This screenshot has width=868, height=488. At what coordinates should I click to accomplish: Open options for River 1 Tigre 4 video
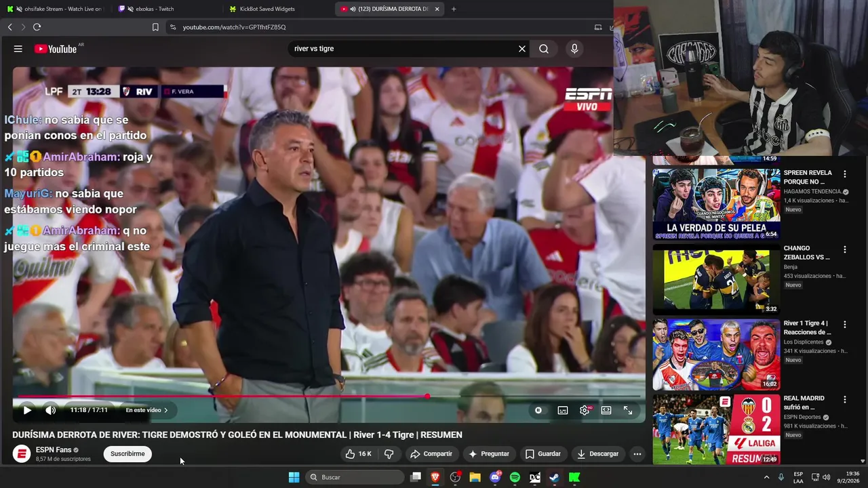click(x=845, y=325)
